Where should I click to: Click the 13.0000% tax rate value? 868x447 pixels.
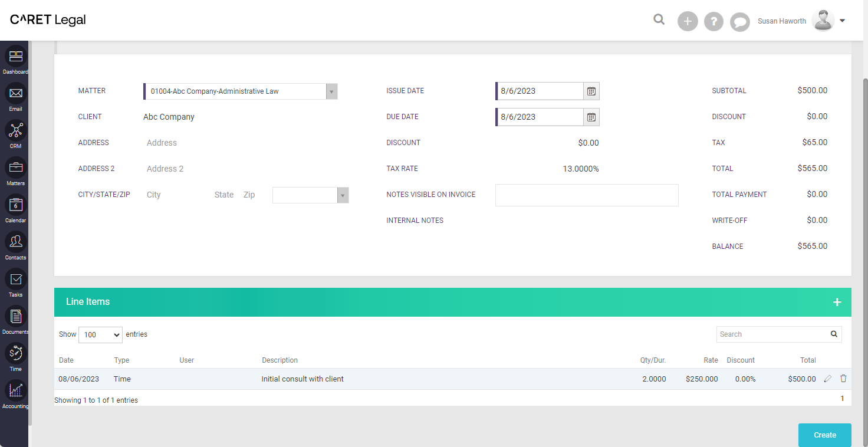[x=581, y=169]
